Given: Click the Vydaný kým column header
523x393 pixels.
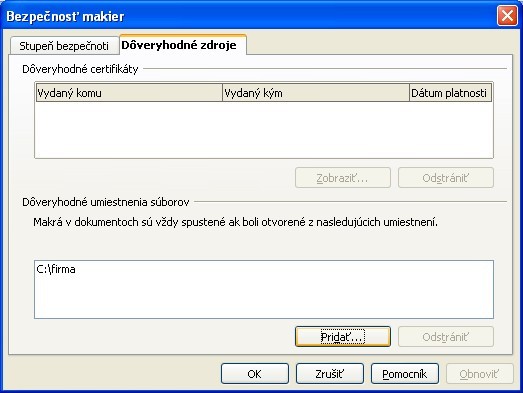Looking at the screenshot, I should click(x=316, y=93).
